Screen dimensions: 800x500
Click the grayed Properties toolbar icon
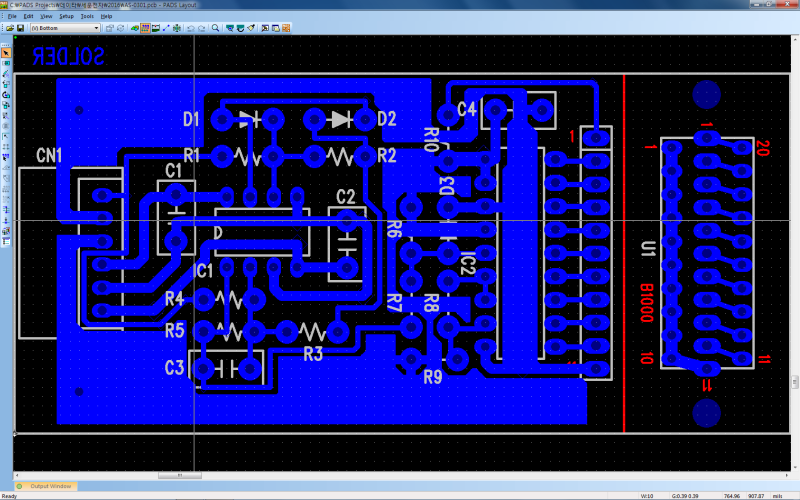109,28
